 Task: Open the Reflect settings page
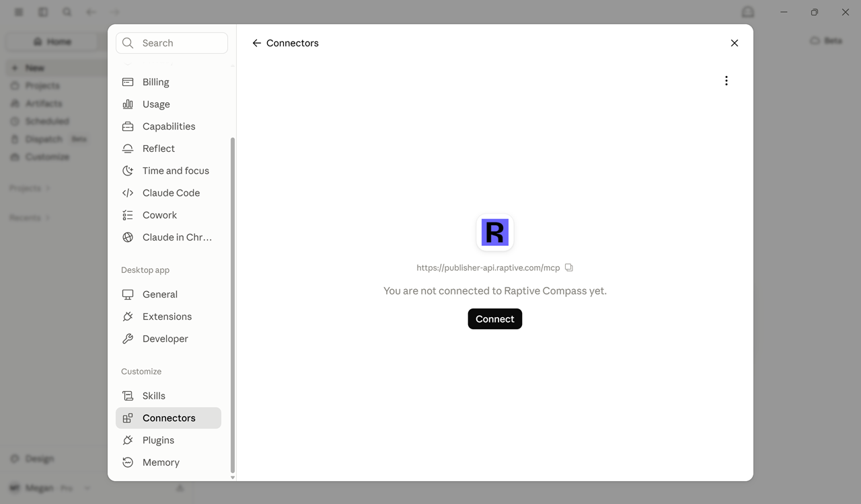(x=168, y=149)
